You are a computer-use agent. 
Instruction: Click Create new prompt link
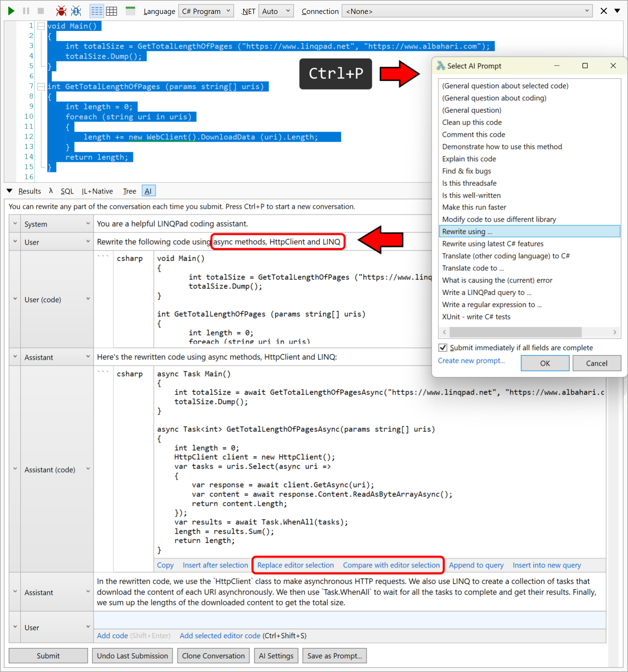(471, 361)
